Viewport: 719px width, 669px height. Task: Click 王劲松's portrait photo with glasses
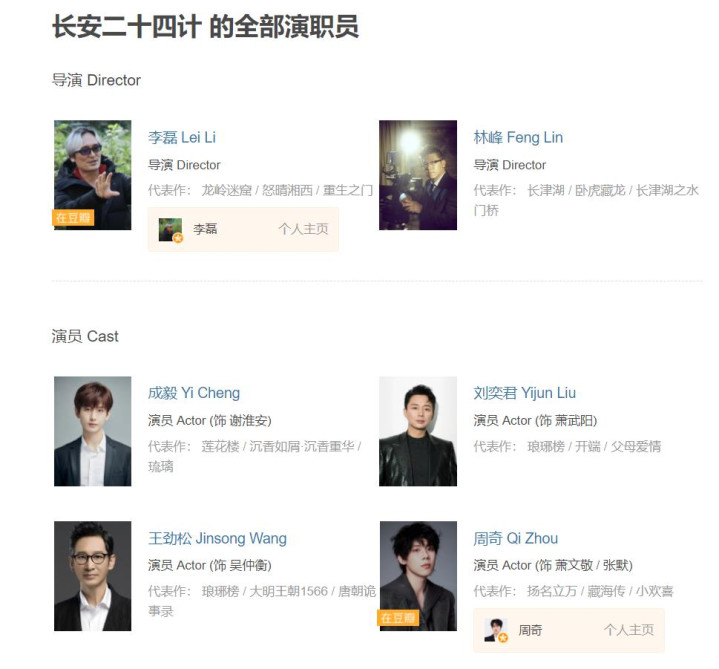coord(93,576)
